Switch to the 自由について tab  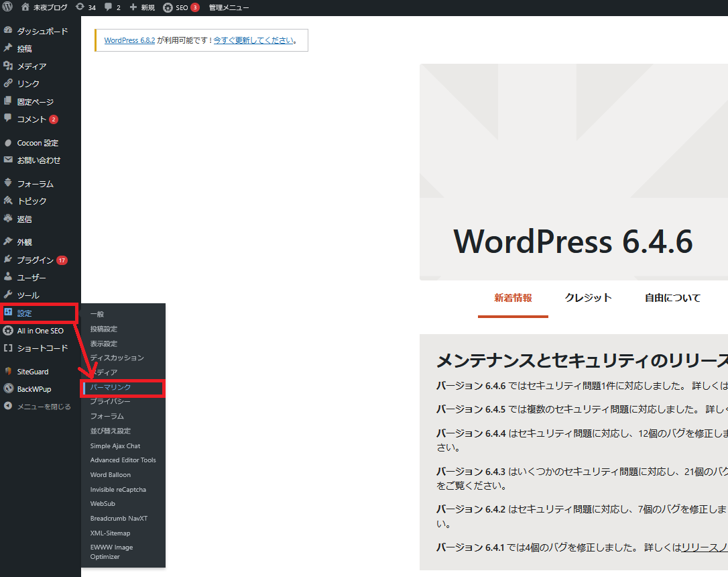pos(672,298)
